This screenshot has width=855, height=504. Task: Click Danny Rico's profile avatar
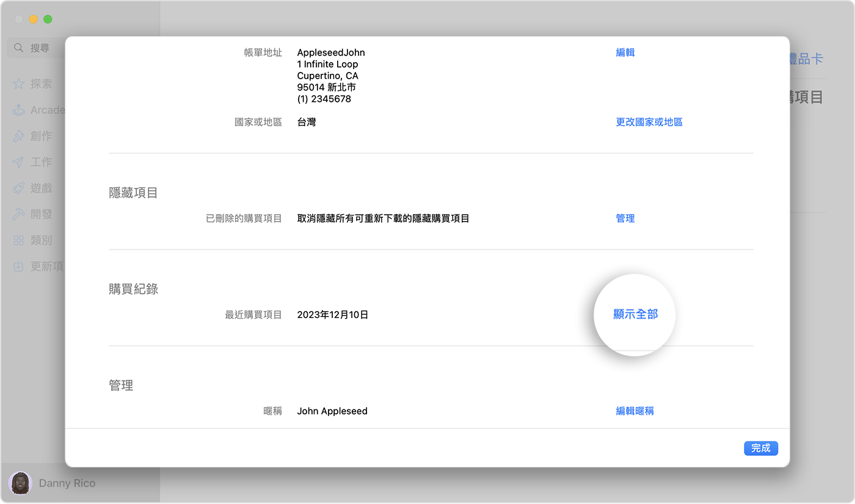21,483
